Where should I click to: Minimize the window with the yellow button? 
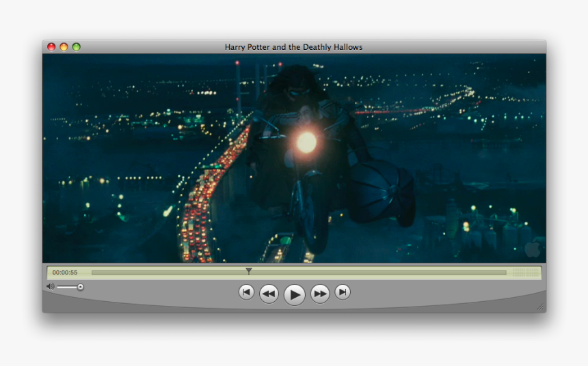pyautogui.click(x=64, y=47)
